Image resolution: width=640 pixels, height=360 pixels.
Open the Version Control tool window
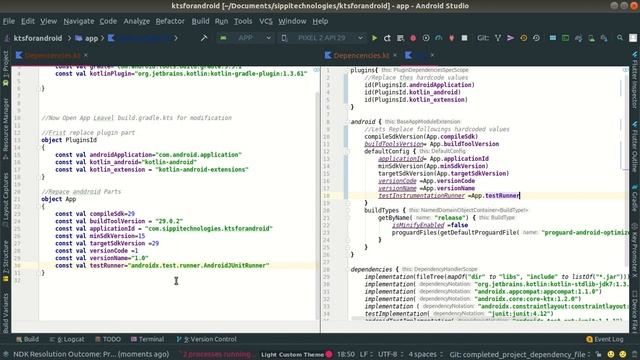coord(207,339)
